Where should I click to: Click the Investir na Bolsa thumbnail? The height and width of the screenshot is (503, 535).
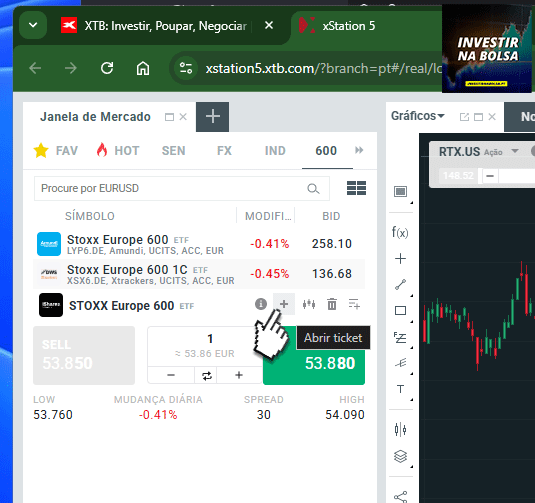click(487, 48)
